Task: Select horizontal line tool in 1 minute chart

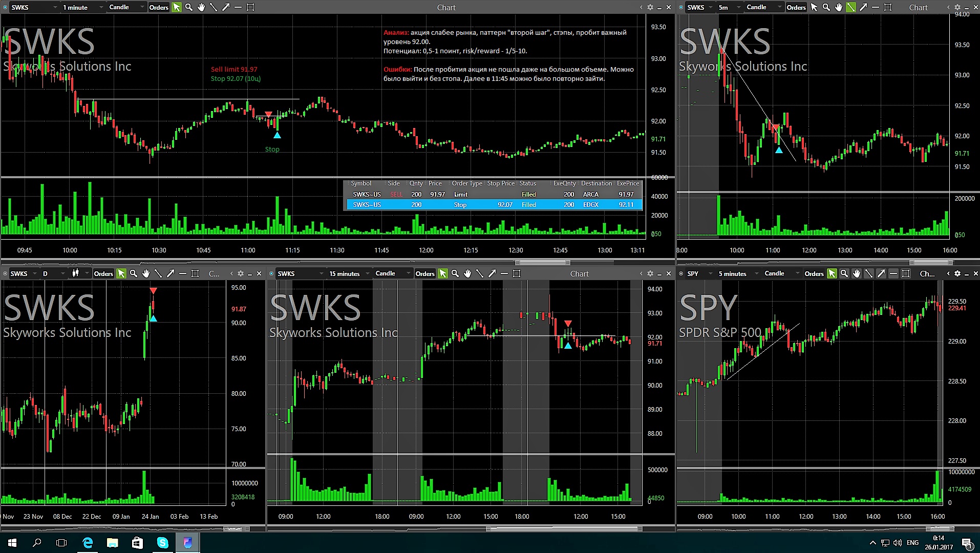Action: 238,7
